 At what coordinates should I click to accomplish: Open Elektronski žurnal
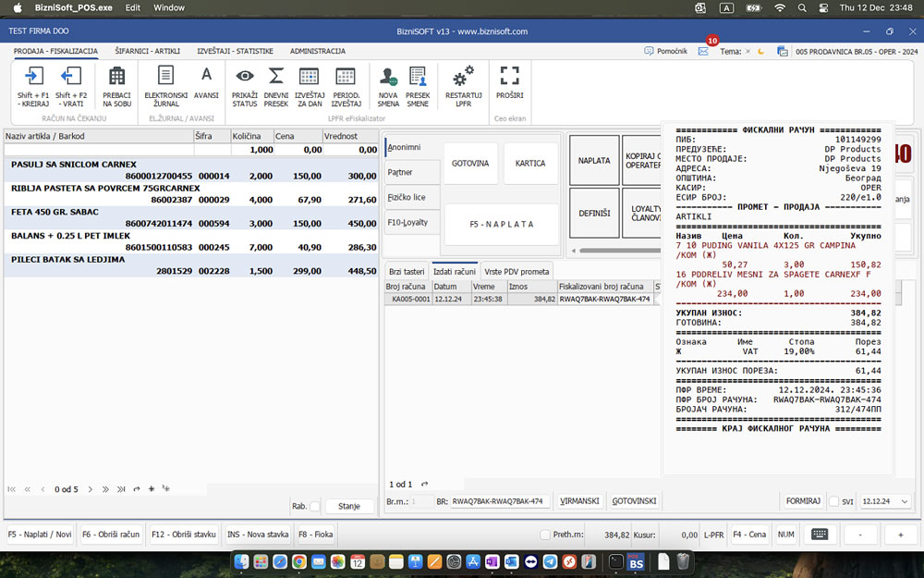point(165,77)
